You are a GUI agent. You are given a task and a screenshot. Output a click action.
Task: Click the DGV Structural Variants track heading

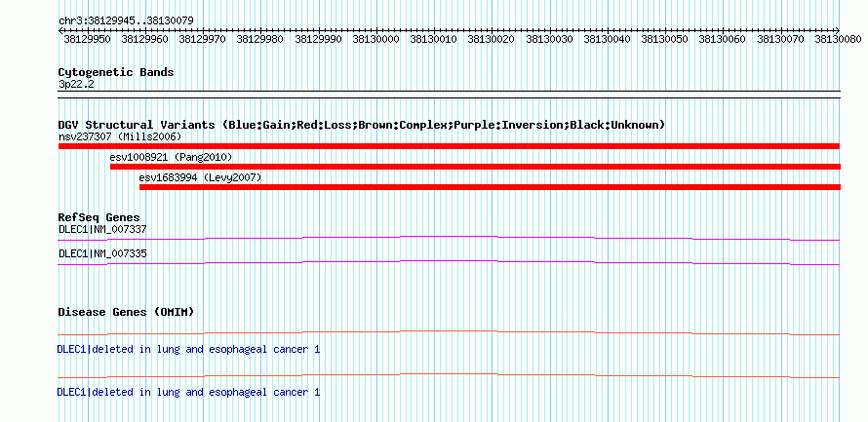[361, 125]
